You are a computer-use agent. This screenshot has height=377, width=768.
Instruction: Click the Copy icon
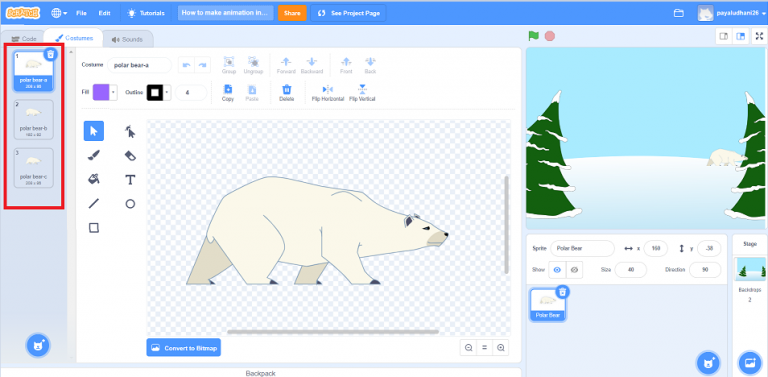[228, 89]
